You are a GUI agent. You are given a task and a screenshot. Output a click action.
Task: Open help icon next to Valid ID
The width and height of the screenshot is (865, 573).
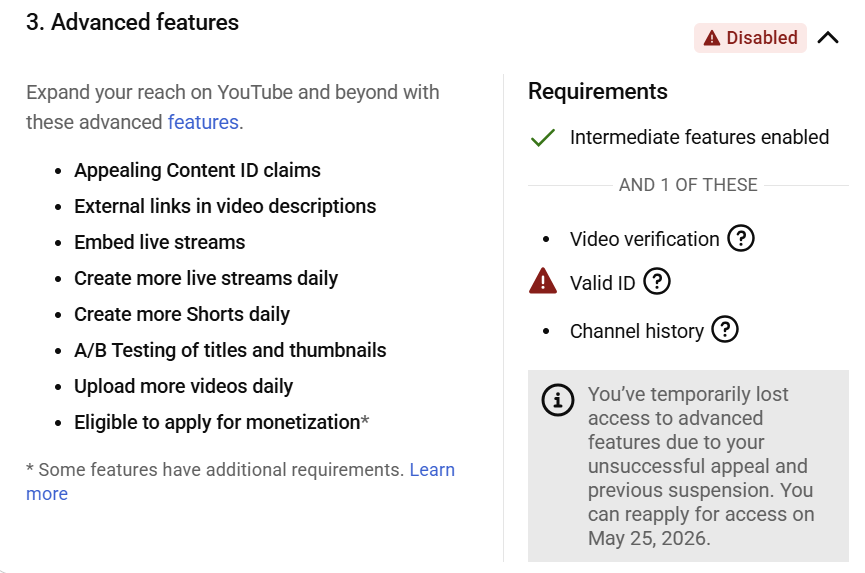click(x=657, y=282)
